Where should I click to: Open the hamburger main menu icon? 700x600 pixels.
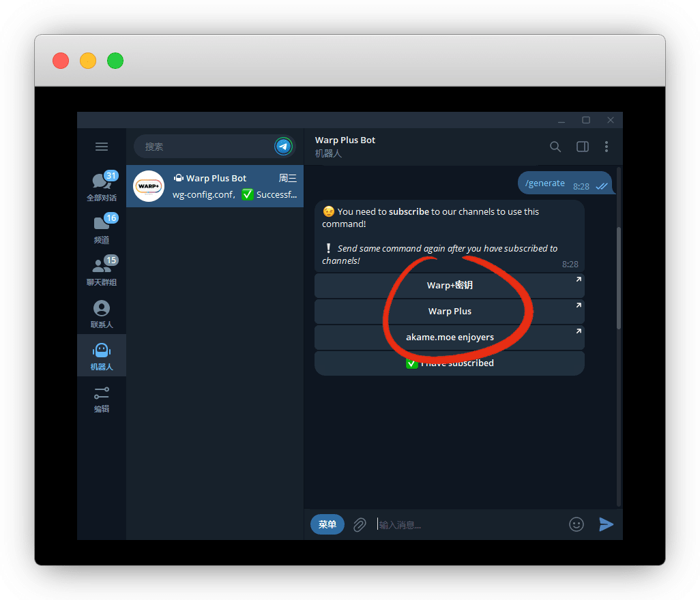[x=102, y=147]
